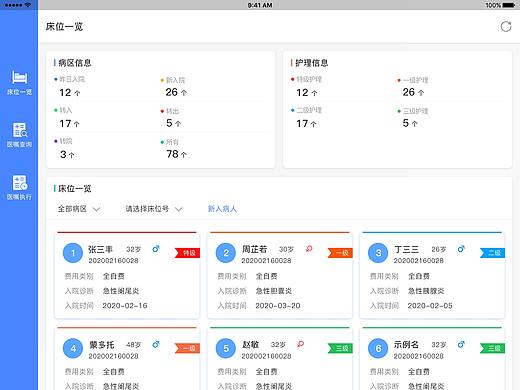520x390 pixels.
Task: Click bed number 1 circle for 张三丰
Action: [73, 253]
